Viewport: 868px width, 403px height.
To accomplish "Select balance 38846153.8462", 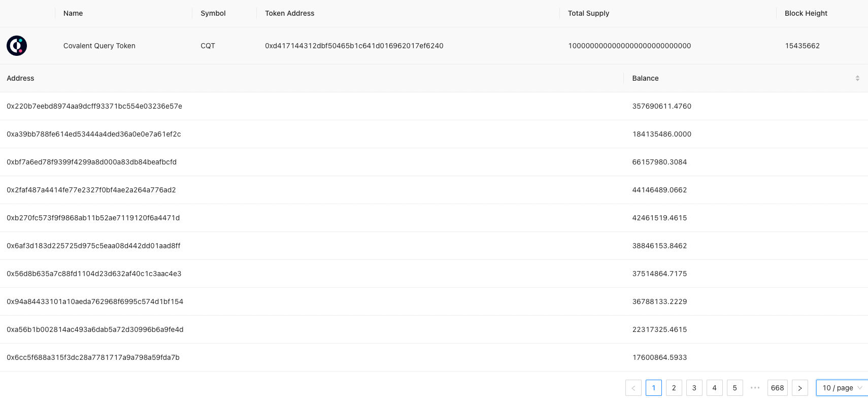I will (x=660, y=246).
